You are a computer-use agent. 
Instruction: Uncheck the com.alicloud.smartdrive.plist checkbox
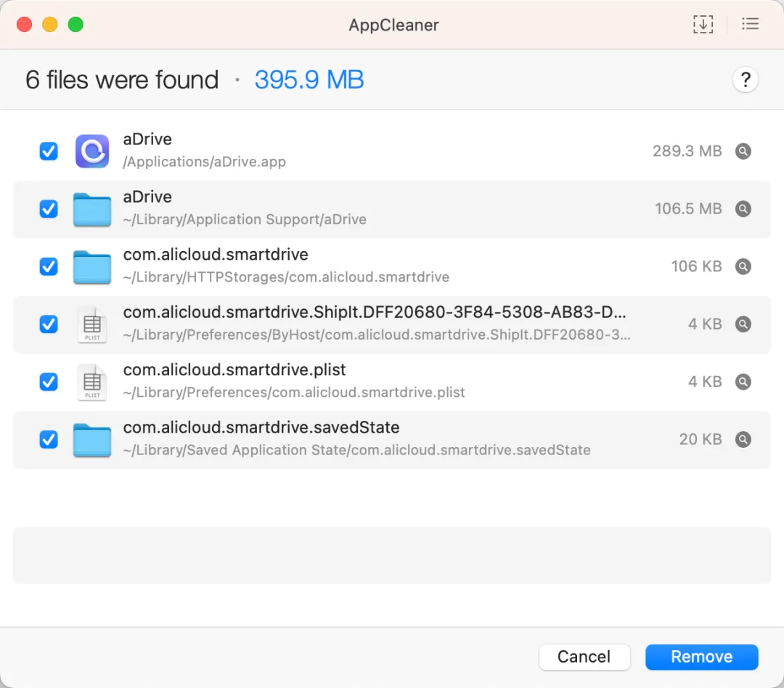point(49,382)
